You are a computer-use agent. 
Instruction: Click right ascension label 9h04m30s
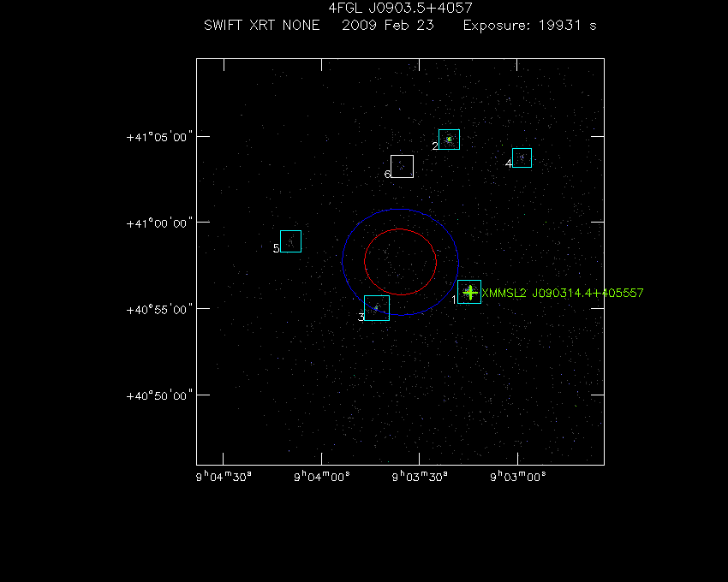pyautogui.click(x=224, y=477)
